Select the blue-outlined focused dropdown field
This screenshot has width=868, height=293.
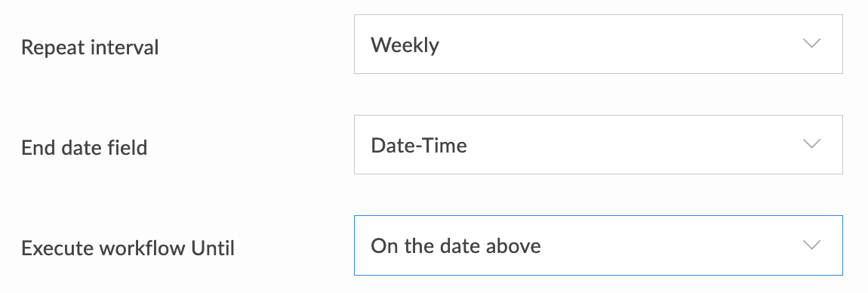coord(599,245)
